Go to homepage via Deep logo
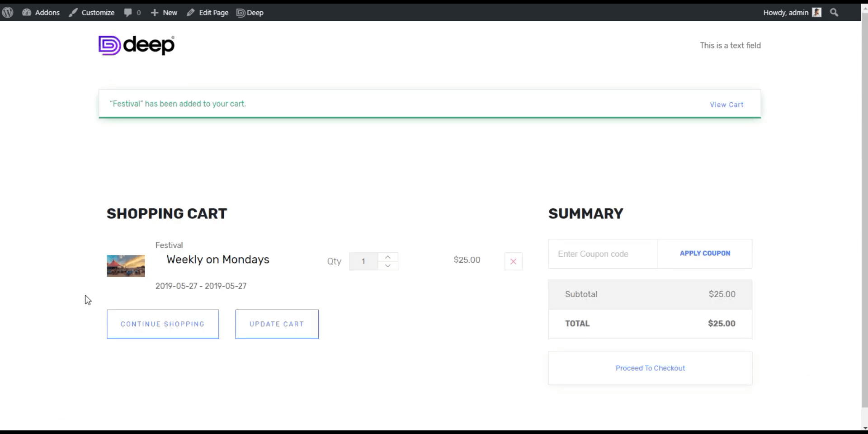This screenshot has height=434, width=868. click(137, 45)
